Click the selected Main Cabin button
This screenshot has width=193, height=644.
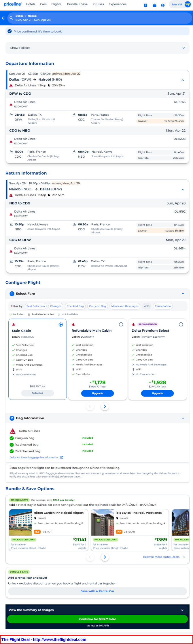pyautogui.click(x=37, y=393)
